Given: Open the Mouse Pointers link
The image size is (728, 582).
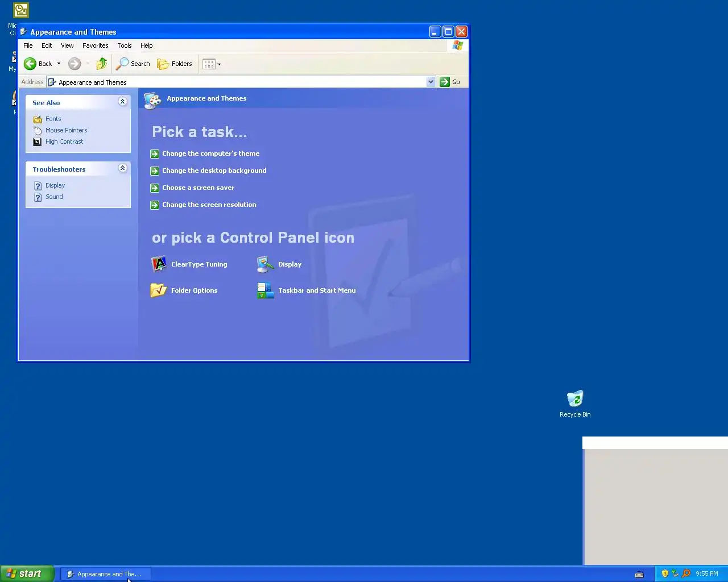Looking at the screenshot, I should coord(66,130).
